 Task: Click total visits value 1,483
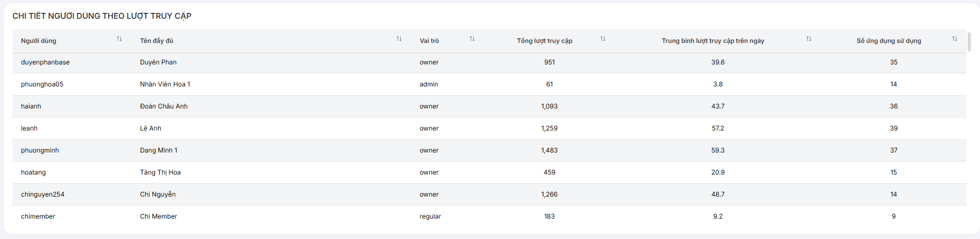pyautogui.click(x=549, y=150)
